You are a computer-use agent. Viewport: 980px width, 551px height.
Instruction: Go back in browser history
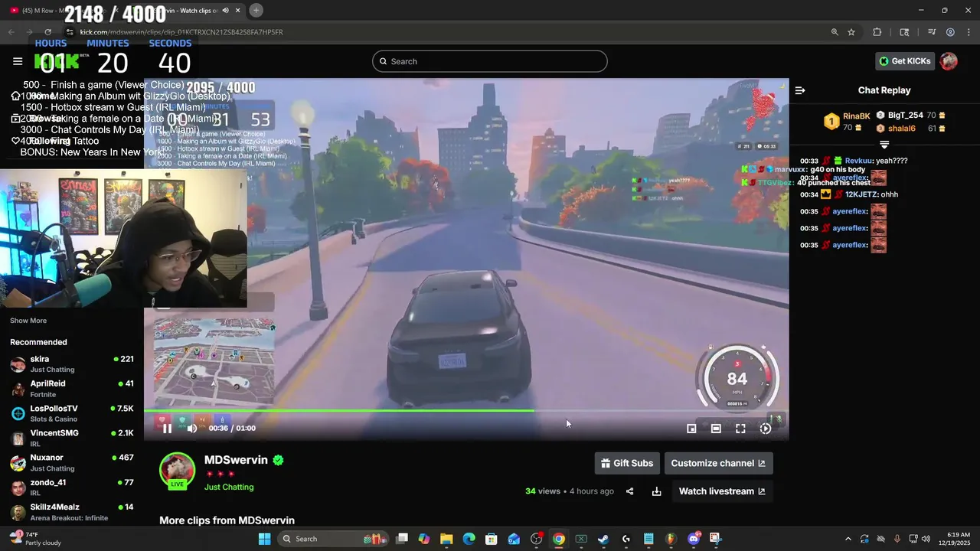[x=11, y=32]
